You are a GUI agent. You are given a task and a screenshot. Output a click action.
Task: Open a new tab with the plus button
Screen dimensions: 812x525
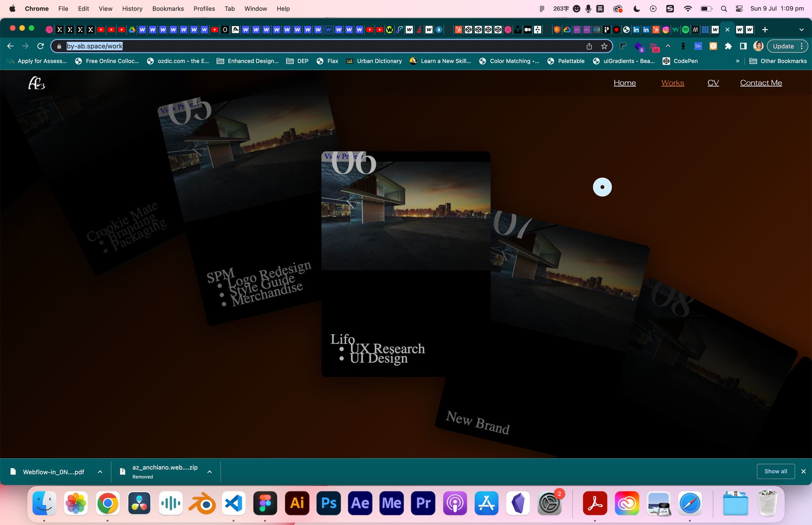coord(765,30)
